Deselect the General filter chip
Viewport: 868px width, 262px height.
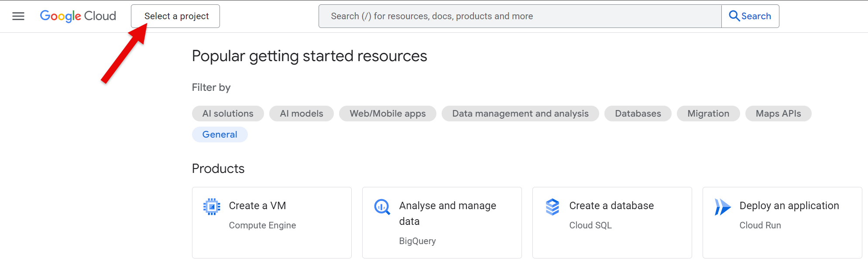pos(220,134)
